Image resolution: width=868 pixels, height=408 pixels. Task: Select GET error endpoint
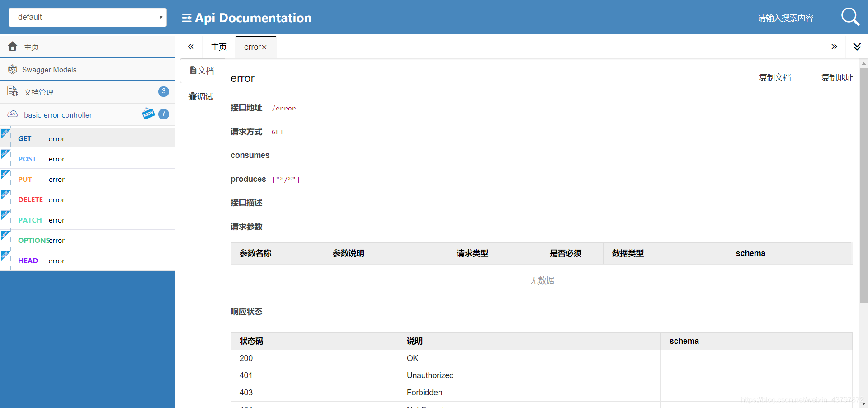pyautogui.click(x=88, y=137)
